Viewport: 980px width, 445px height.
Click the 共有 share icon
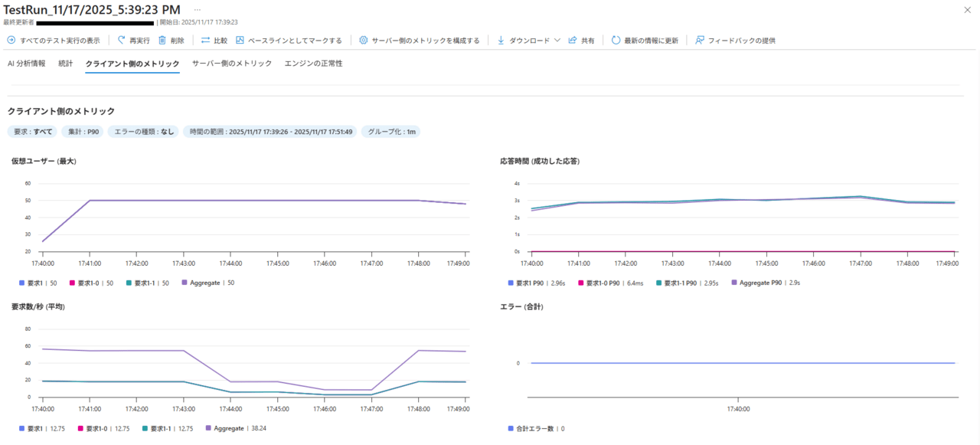pos(573,40)
